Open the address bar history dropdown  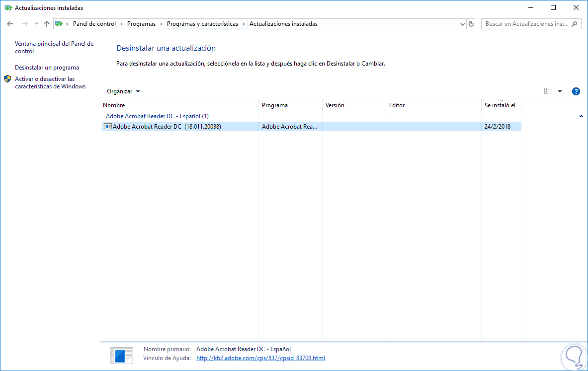tap(462, 23)
